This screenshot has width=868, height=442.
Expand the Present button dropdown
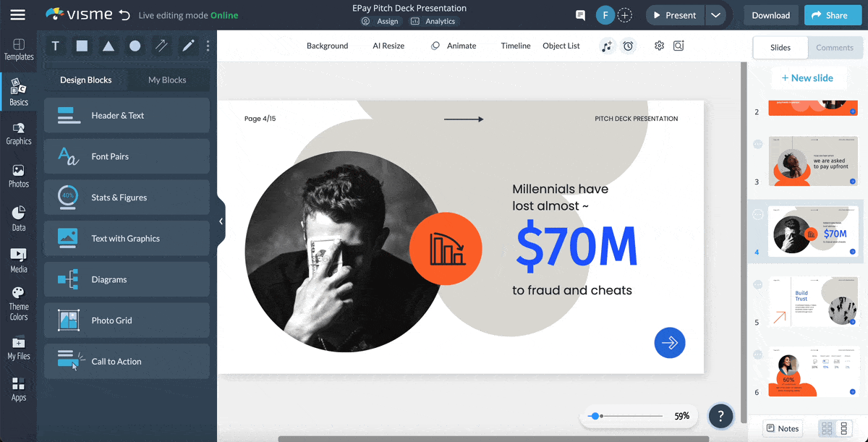point(716,14)
